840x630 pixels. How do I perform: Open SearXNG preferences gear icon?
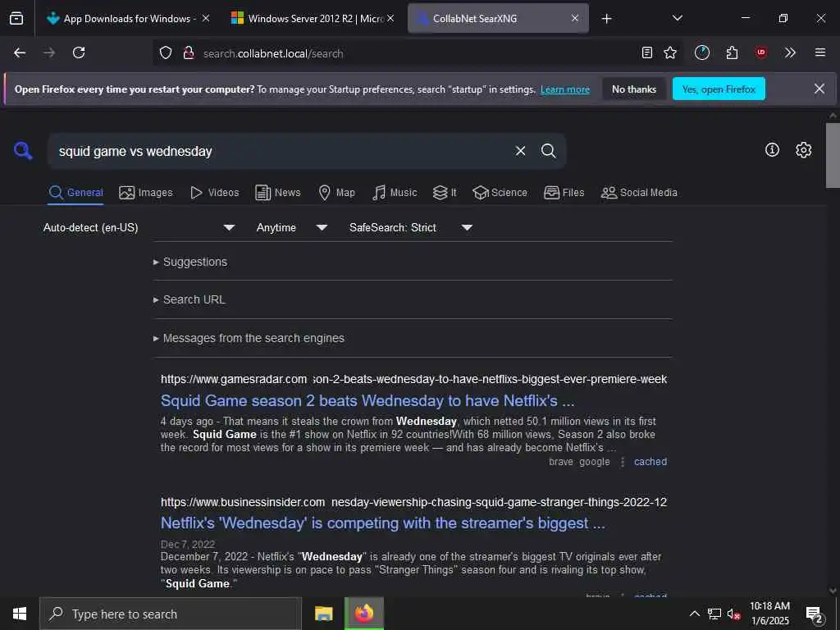[x=804, y=150]
